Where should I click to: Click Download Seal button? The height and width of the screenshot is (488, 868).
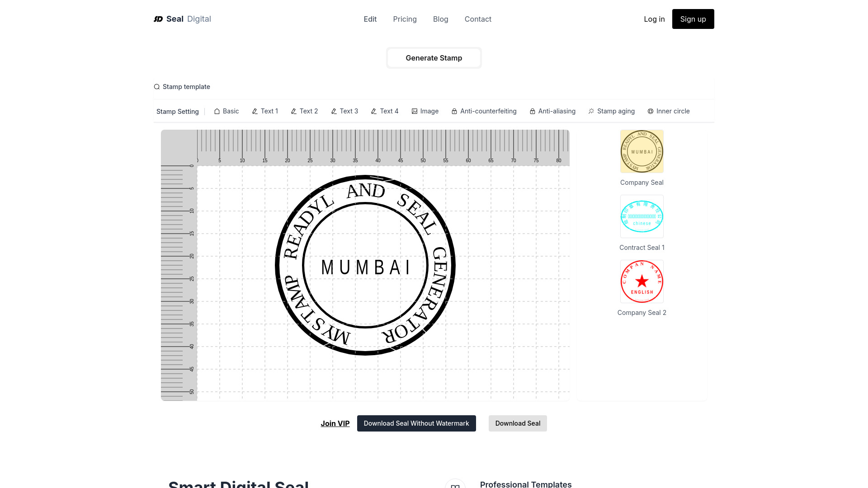point(518,423)
